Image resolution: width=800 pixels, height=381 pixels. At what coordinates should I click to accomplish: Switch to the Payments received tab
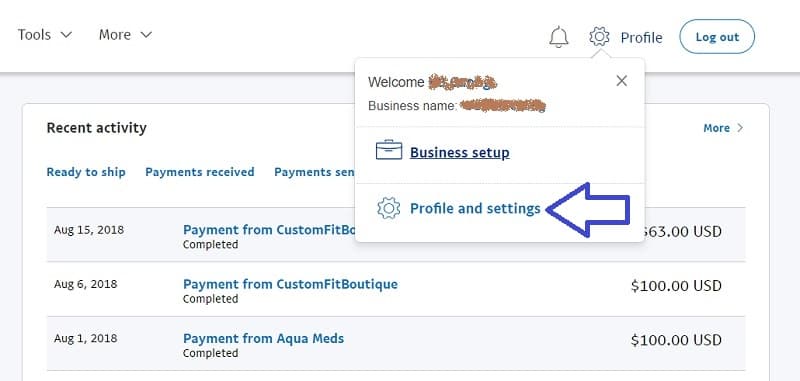click(199, 172)
